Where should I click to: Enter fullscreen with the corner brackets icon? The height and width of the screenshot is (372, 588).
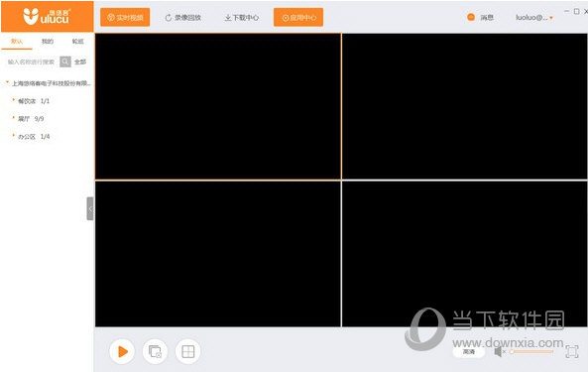(x=572, y=352)
